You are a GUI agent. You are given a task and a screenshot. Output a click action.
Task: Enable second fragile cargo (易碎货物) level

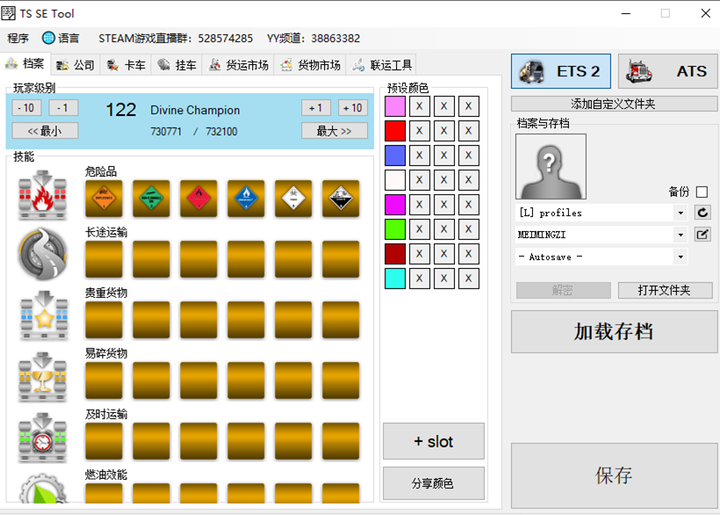point(151,381)
